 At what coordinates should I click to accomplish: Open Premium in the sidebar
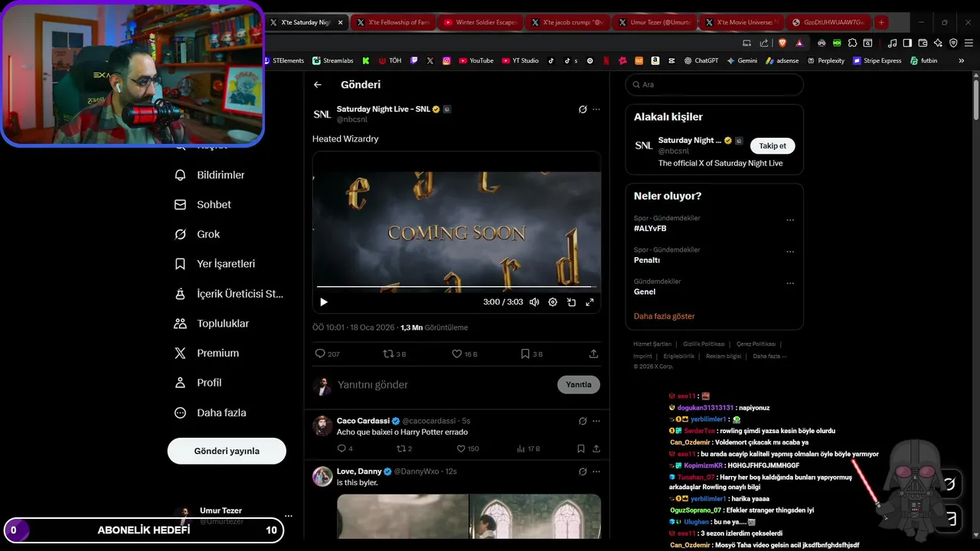click(x=207, y=354)
